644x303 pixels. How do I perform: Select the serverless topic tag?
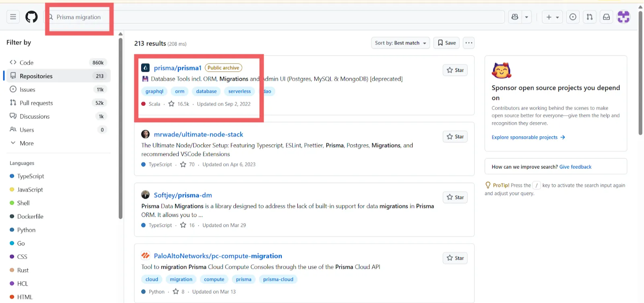(x=239, y=91)
